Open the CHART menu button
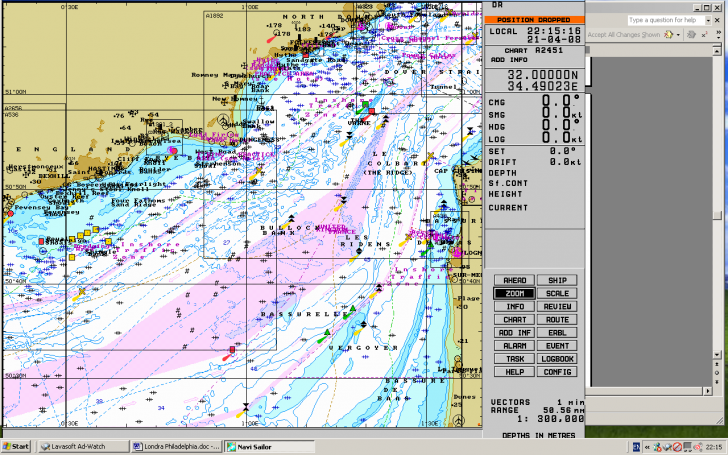This screenshot has height=455, width=728. point(514,319)
